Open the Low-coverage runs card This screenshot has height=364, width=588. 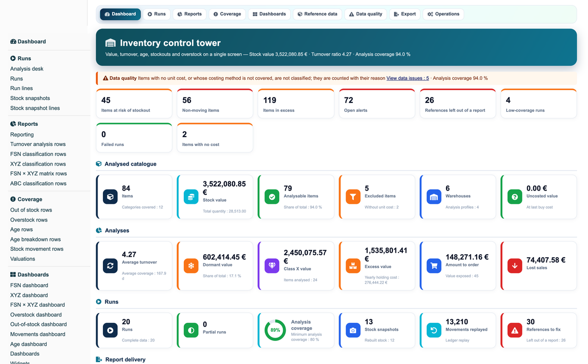539,103
